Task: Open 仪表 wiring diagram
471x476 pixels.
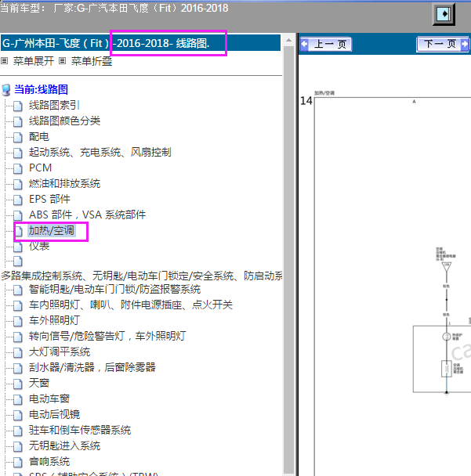Action: click(x=39, y=246)
